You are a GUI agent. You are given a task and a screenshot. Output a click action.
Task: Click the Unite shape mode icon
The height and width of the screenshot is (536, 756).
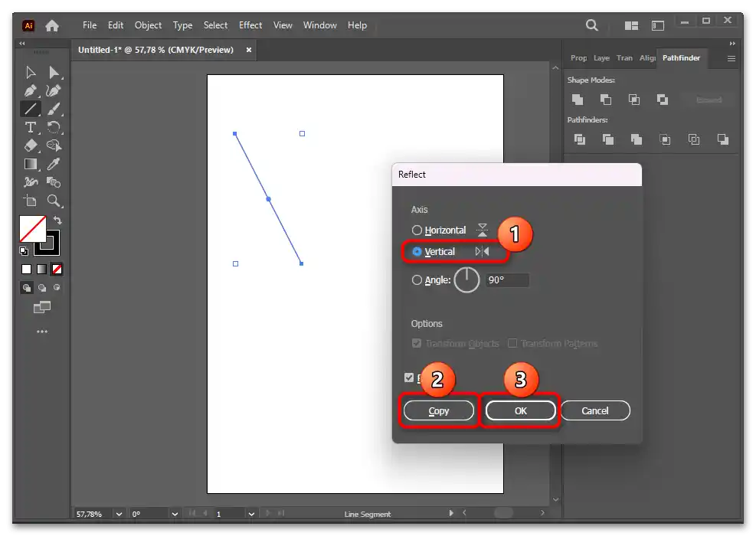577,100
